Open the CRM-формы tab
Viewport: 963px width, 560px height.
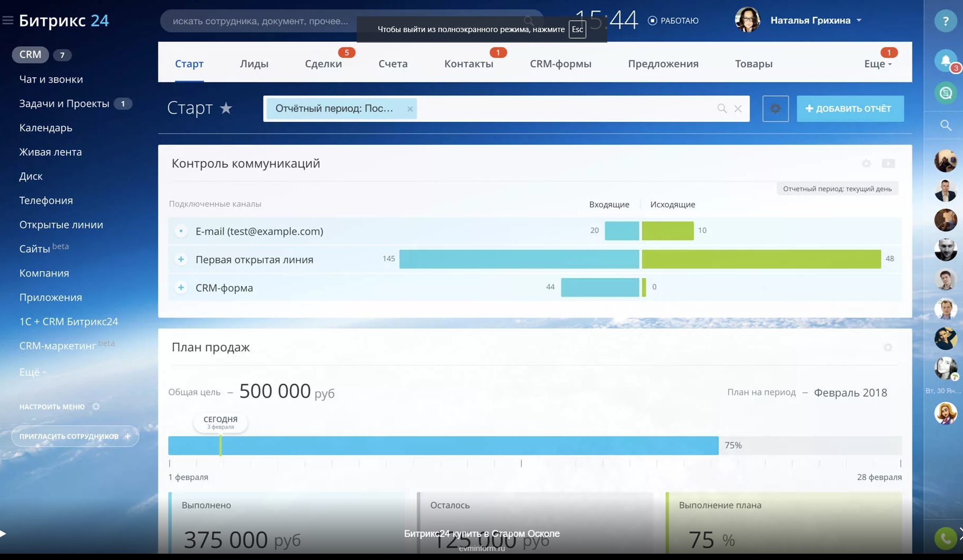pos(560,64)
